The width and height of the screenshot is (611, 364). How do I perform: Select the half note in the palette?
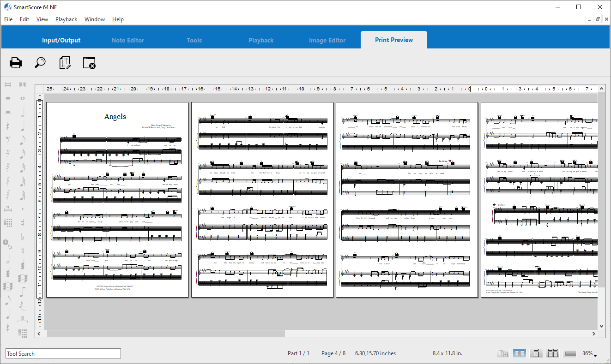(x=22, y=112)
